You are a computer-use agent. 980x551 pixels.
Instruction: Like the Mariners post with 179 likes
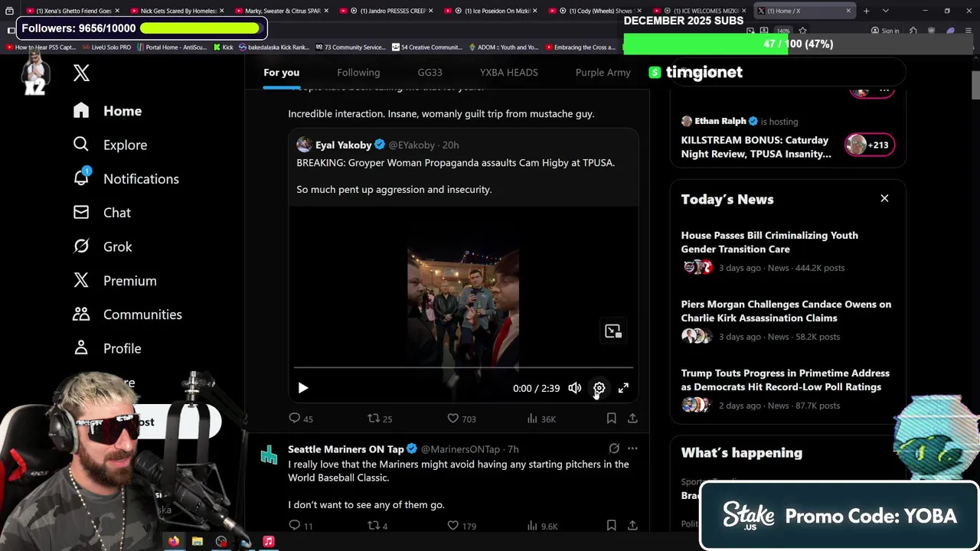[461, 526]
